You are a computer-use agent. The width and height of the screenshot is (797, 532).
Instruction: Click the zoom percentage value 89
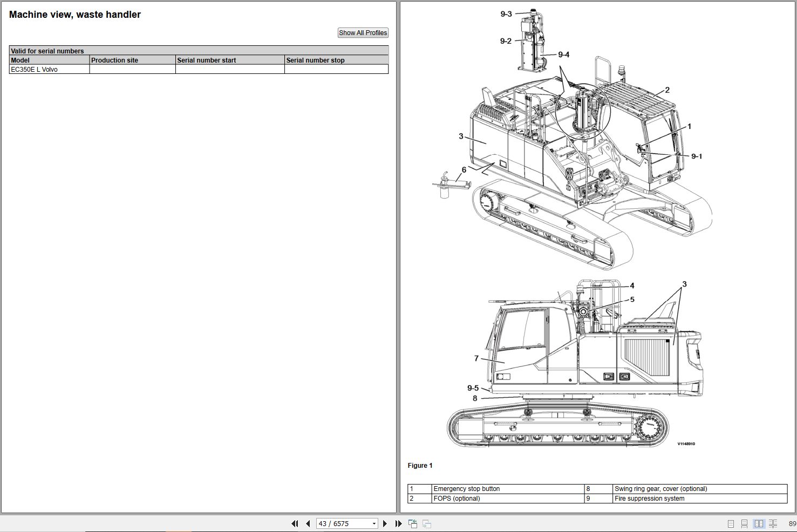(x=792, y=523)
